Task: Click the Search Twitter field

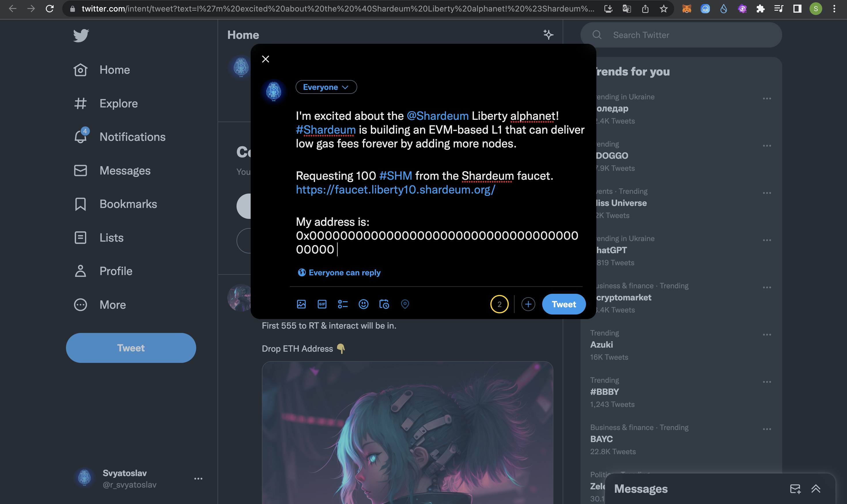Action: (x=681, y=35)
